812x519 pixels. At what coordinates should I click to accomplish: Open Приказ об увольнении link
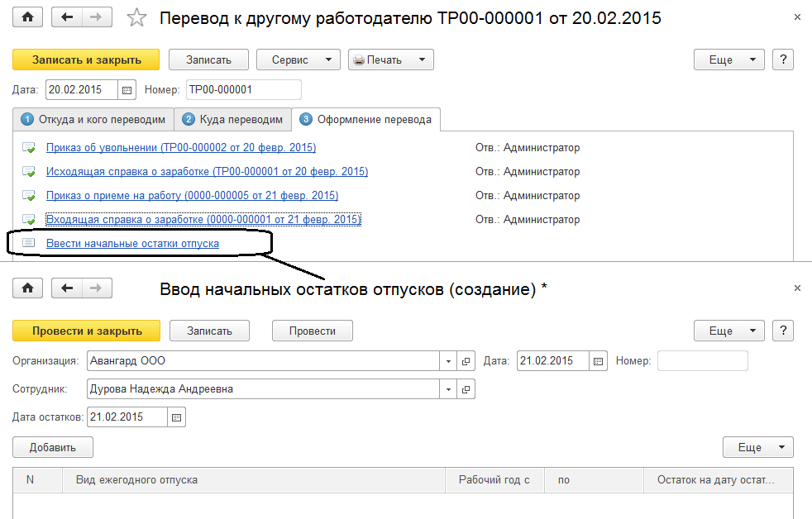tap(180, 148)
